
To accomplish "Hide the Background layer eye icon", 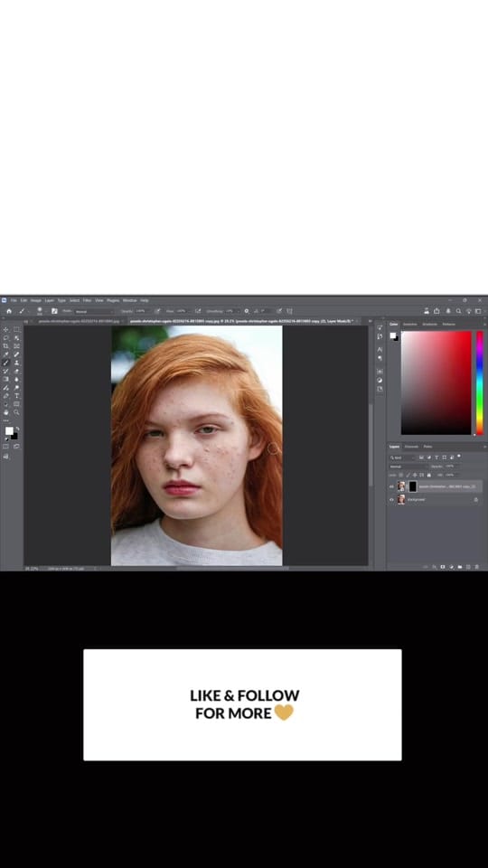I will 391,499.
